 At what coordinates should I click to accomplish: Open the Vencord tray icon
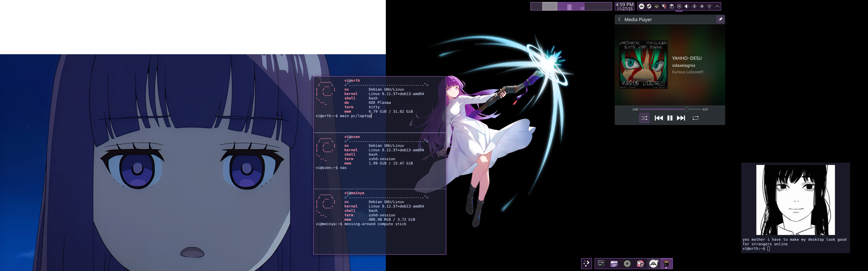pyautogui.click(x=664, y=6)
